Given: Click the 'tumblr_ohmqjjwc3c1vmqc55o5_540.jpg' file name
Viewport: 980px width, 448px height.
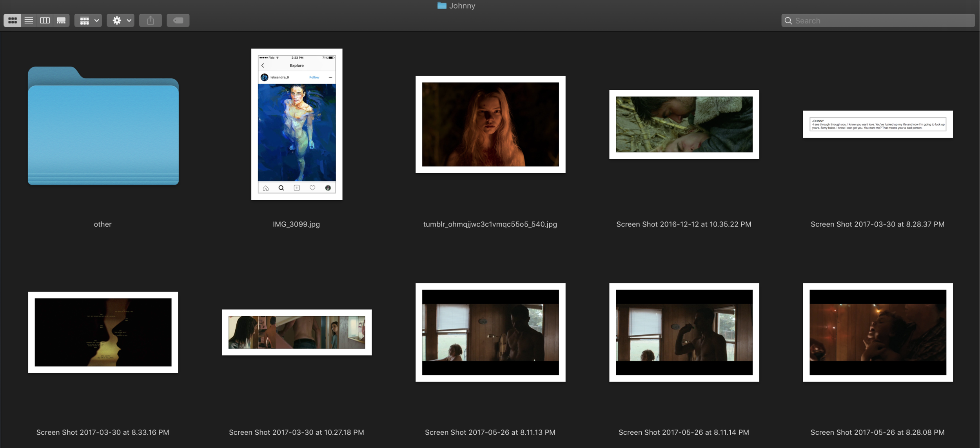Looking at the screenshot, I should [490, 224].
